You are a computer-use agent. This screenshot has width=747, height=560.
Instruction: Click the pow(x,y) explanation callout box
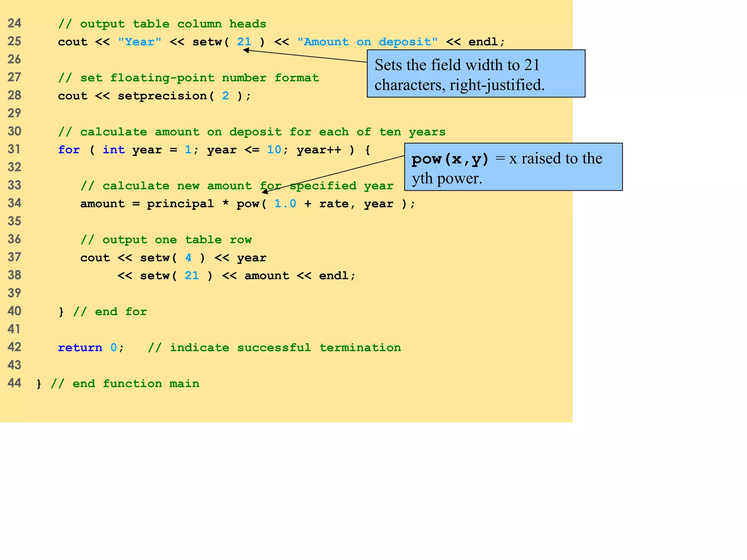[x=513, y=167]
